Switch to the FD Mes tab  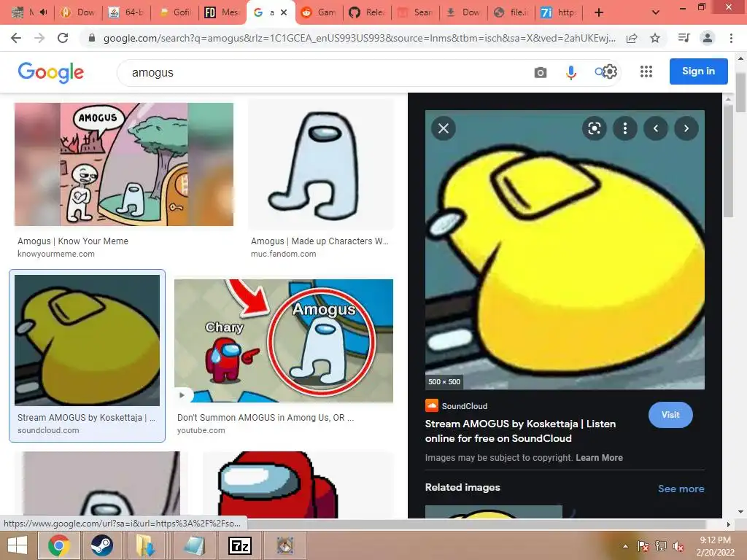click(222, 12)
